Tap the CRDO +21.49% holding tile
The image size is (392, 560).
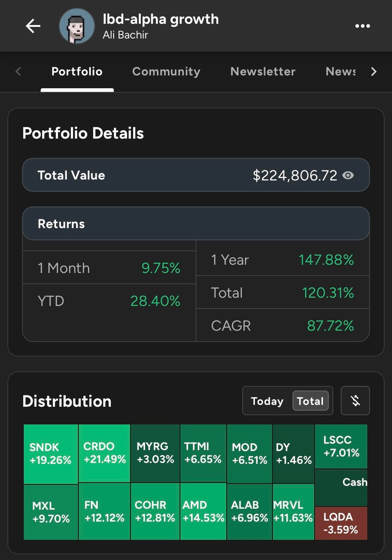[x=105, y=453]
